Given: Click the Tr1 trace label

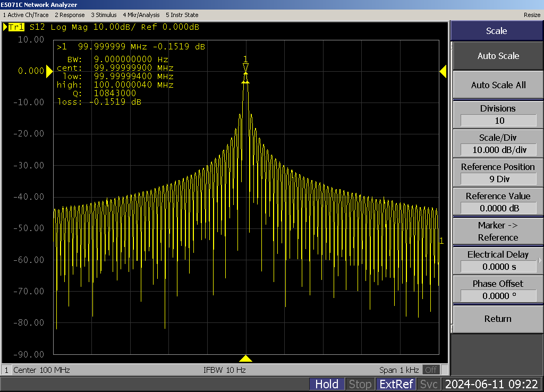Looking at the screenshot, I should click(16, 27).
